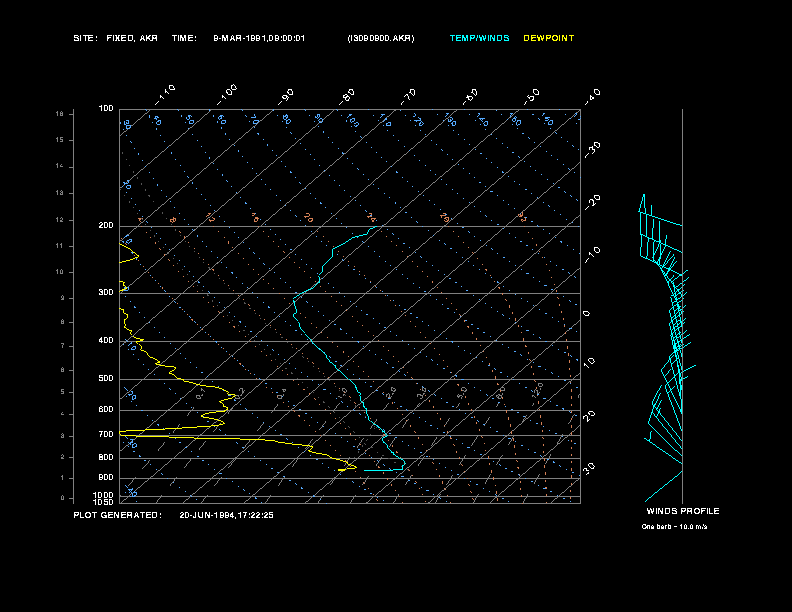
Task: Click the sounding timestamp after TIME:
Action: tap(259, 38)
